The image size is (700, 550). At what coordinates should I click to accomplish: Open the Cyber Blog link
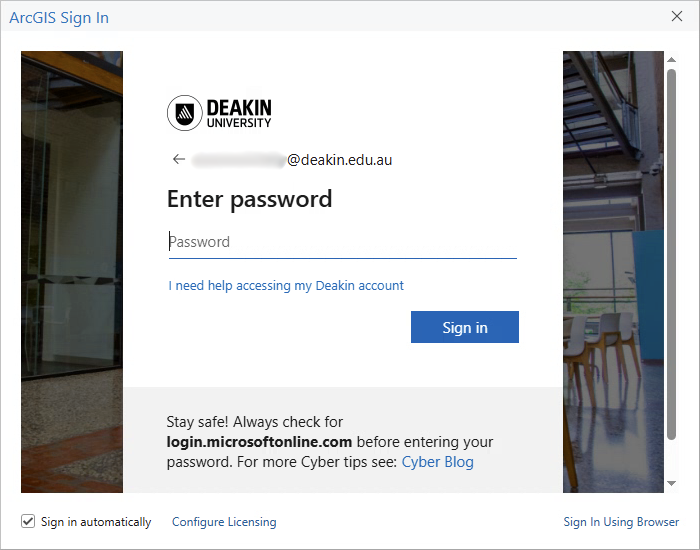click(x=438, y=462)
